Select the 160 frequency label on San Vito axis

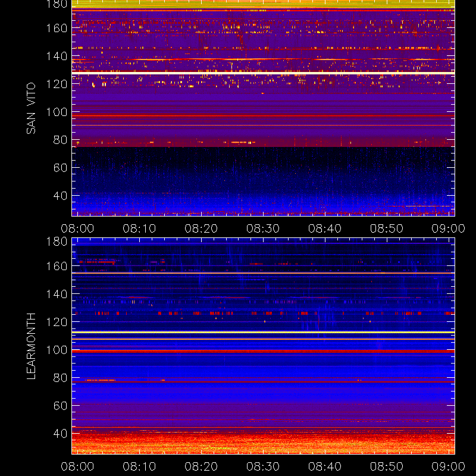(x=57, y=28)
